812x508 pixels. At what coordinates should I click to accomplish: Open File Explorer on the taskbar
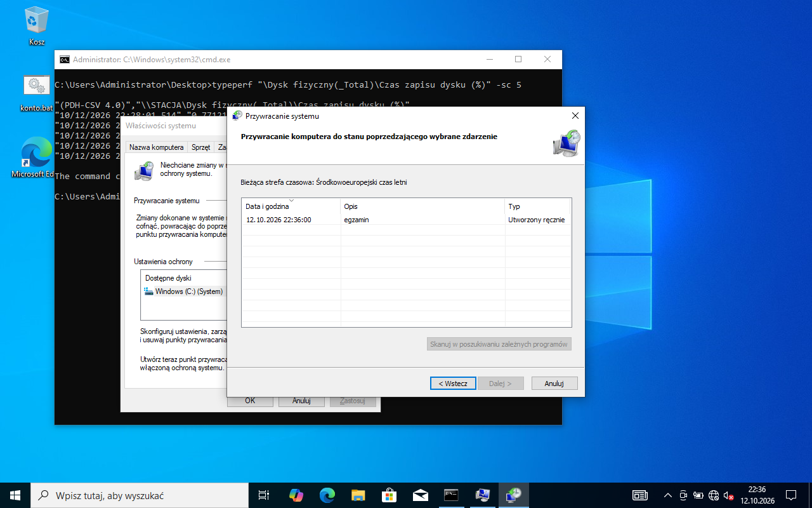(358, 495)
